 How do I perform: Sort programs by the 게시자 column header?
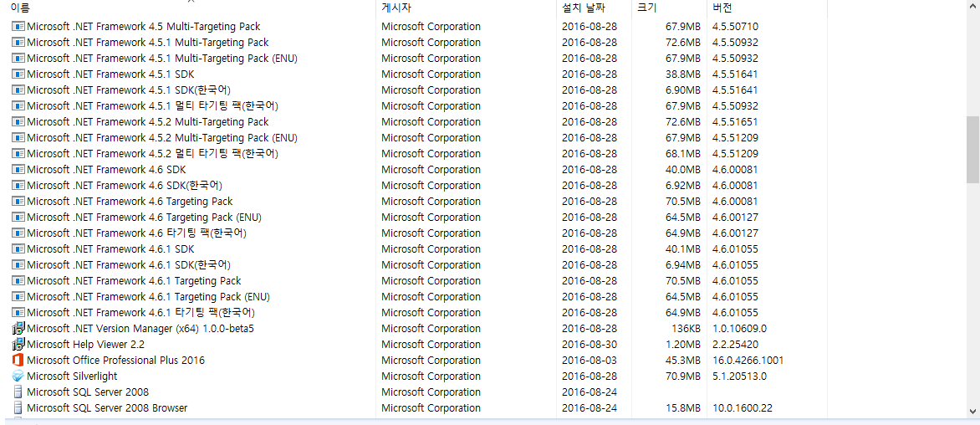point(396,8)
